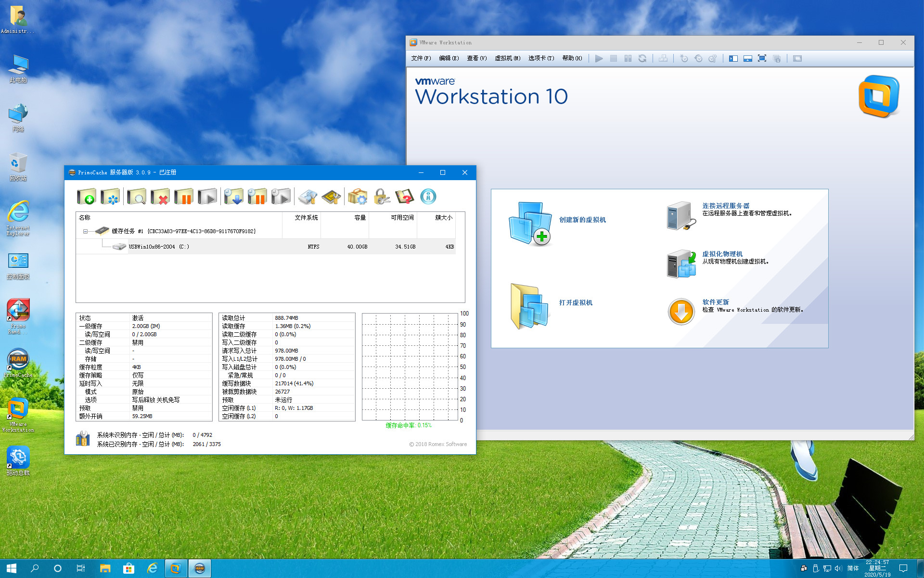This screenshot has width=924, height=578.
Task: Click the blue About info icon in PrimoCache
Action: click(x=428, y=197)
